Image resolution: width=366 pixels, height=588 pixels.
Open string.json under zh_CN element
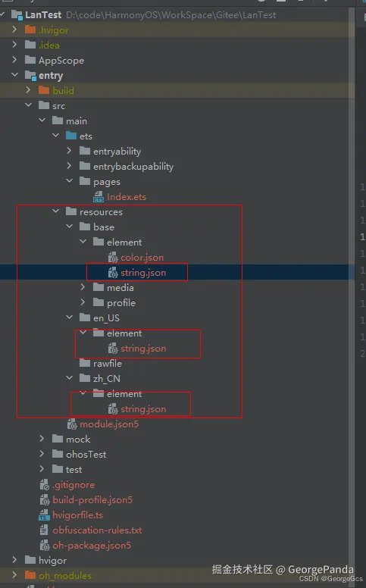coord(143,408)
